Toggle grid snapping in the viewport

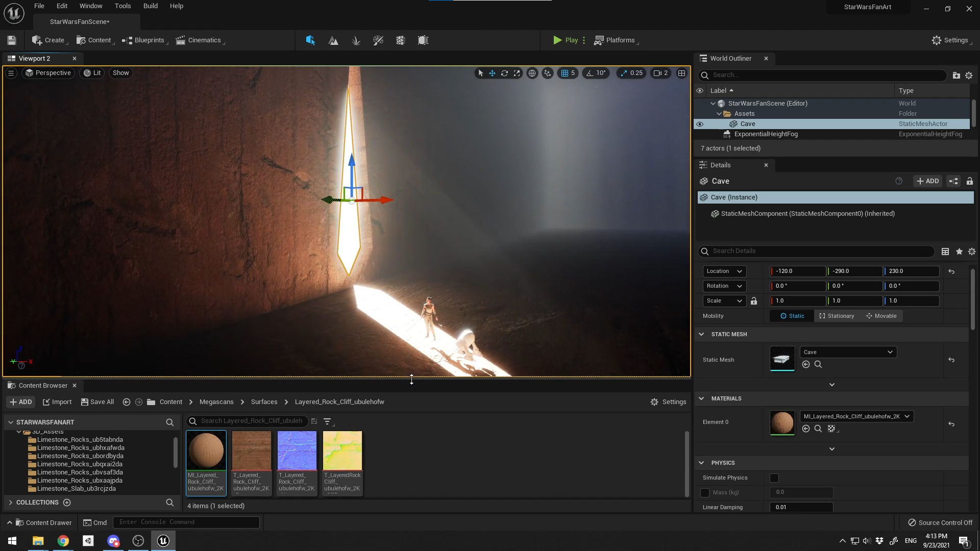[x=564, y=73]
